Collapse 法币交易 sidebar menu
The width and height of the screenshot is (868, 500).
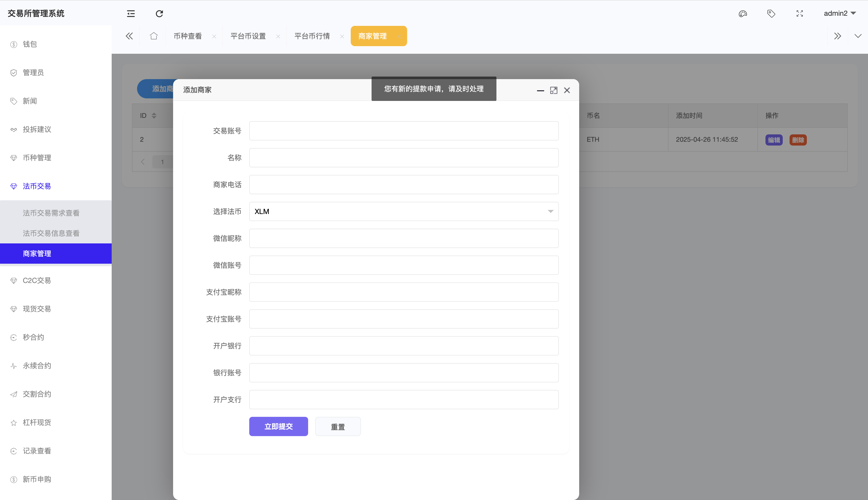(x=56, y=186)
